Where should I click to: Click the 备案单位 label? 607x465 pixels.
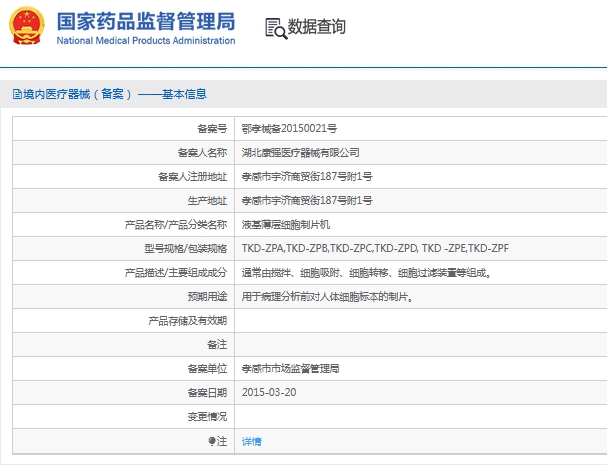click(207, 369)
